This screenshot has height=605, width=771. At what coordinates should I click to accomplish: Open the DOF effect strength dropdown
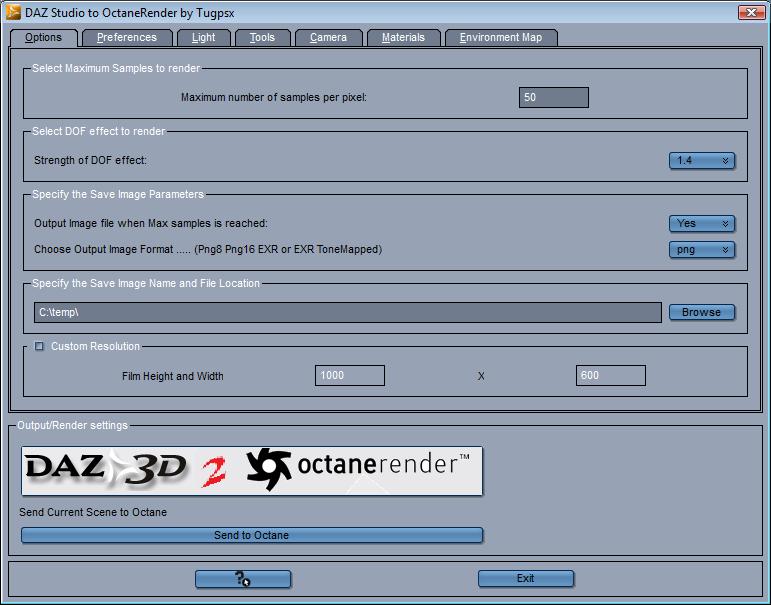[x=702, y=160]
